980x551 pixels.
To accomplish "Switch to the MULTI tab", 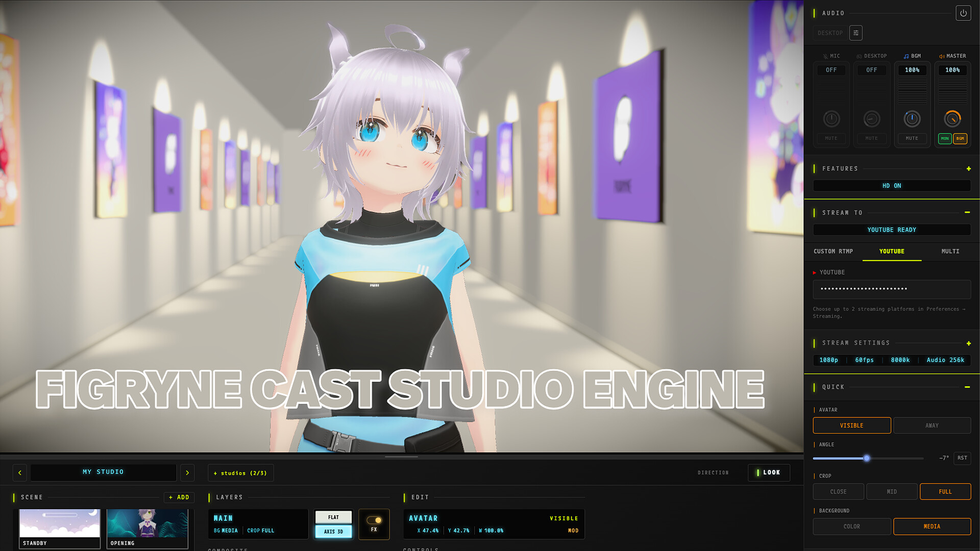I will click(950, 252).
